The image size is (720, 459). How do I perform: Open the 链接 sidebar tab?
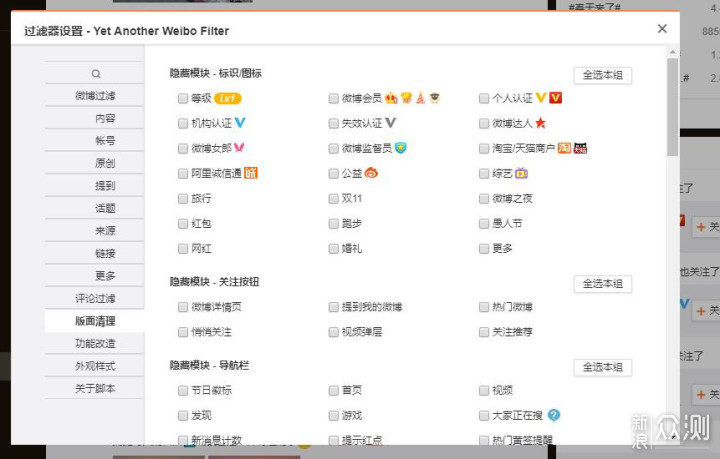tap(95, 253)
